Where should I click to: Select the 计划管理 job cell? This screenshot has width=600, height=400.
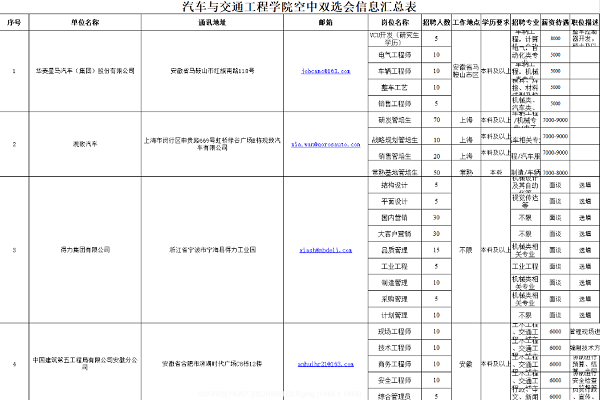click(x=395, y=315)
